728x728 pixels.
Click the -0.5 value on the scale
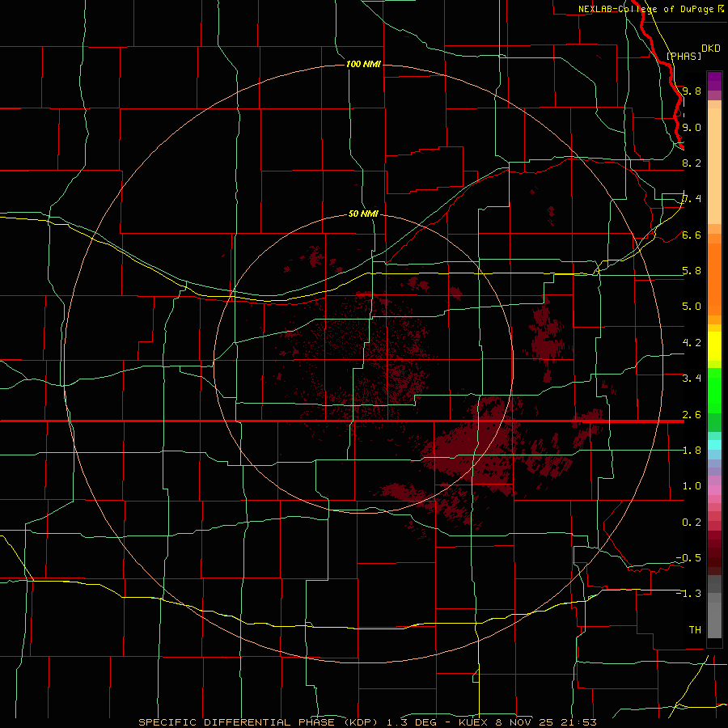click(688, 558)
